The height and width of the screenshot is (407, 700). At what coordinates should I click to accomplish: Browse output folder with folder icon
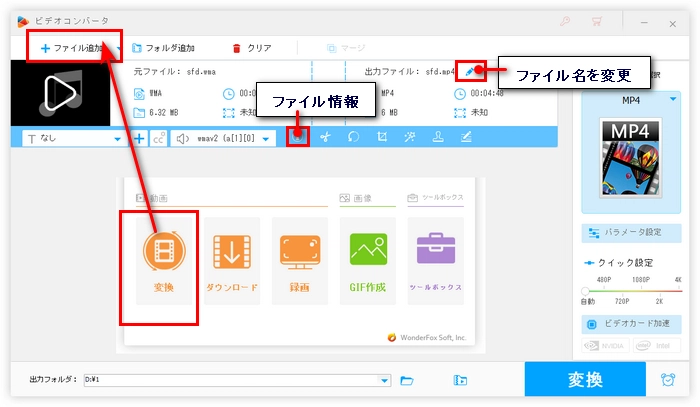point(407,380)
